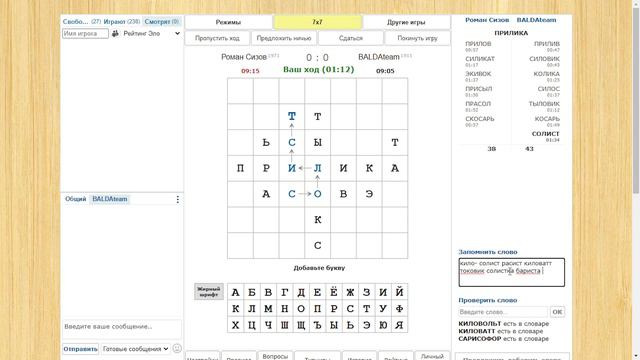Pick the letter Н on the keyboard
Image resolution: width=640 pixels, height=360 pixels.
pos(284,309)
